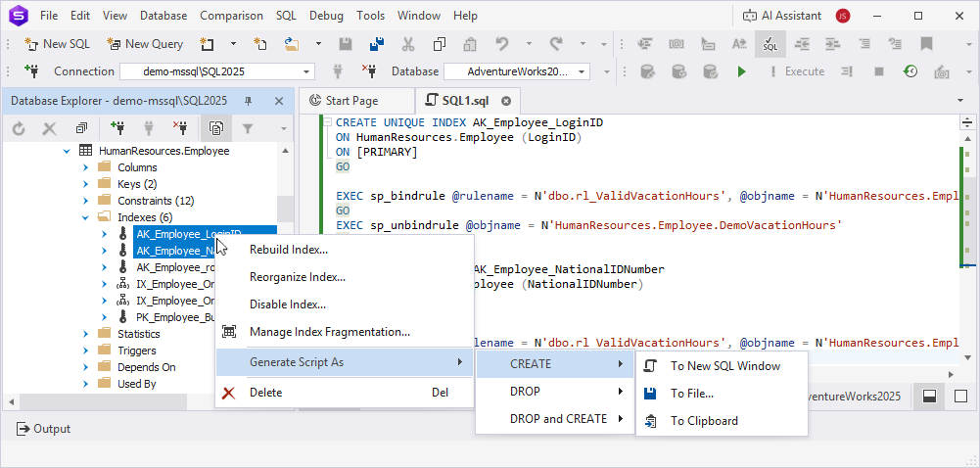Expand the Triggers folder

point(85,351)
